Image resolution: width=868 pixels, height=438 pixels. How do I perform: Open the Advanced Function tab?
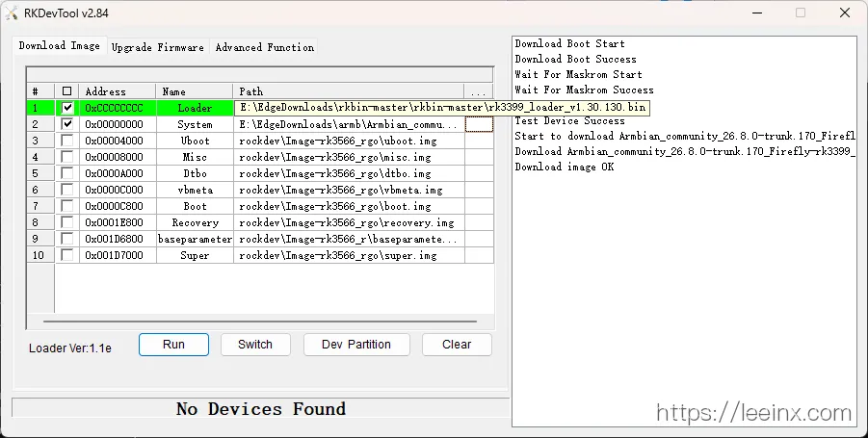(265, 47)
